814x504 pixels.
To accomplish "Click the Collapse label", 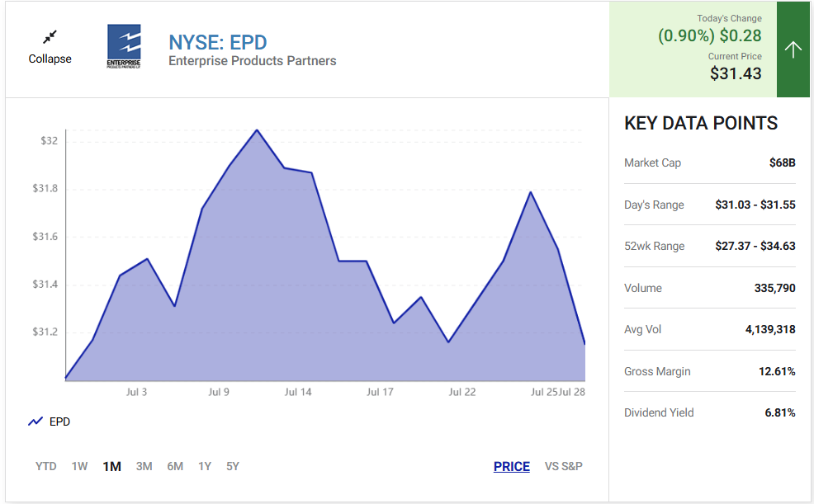I will click(50, 59).
